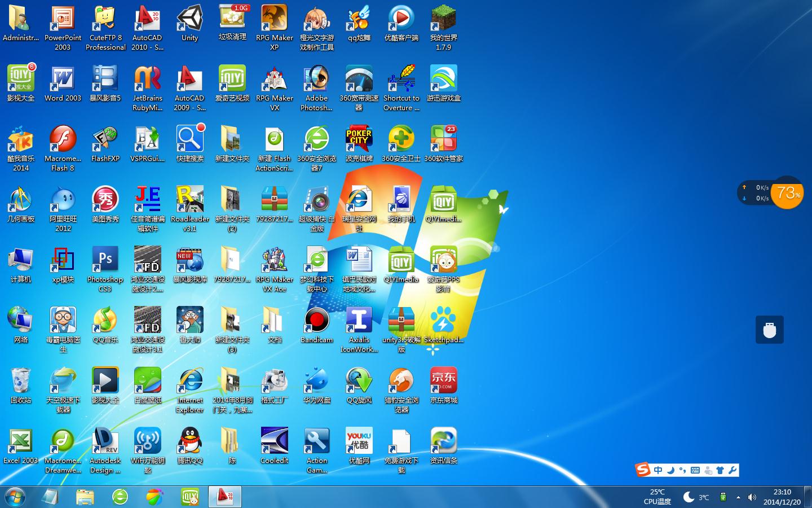This screenshot has height=508, width=812.
Task: Launch PowerPoint 2003 from the desktop
Action: (x=63, y=28)
